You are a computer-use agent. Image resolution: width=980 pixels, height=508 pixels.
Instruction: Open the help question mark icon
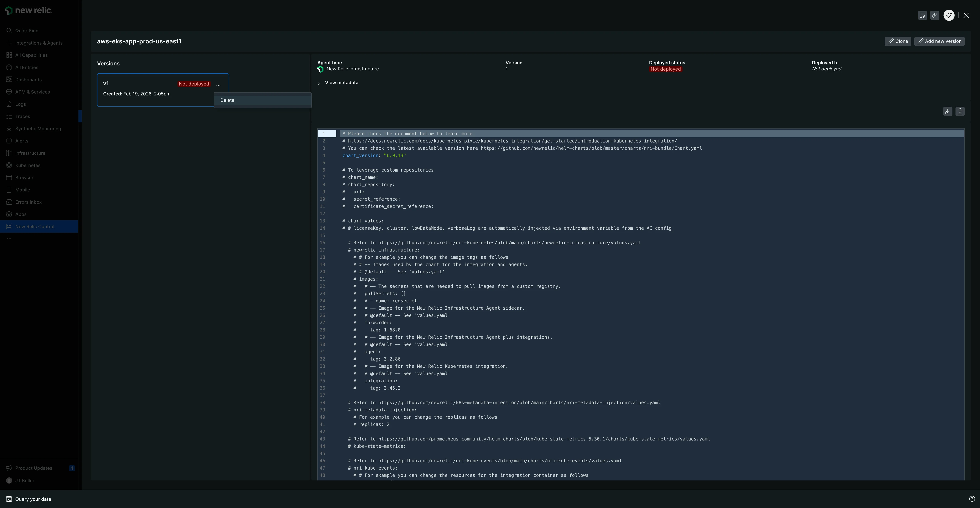(972, 499)
